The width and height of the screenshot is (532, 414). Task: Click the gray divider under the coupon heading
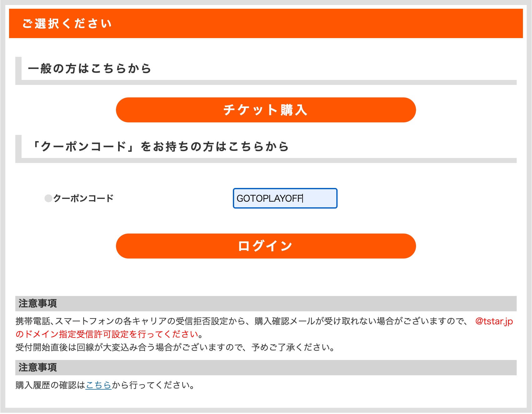click(x=266, y=160)
